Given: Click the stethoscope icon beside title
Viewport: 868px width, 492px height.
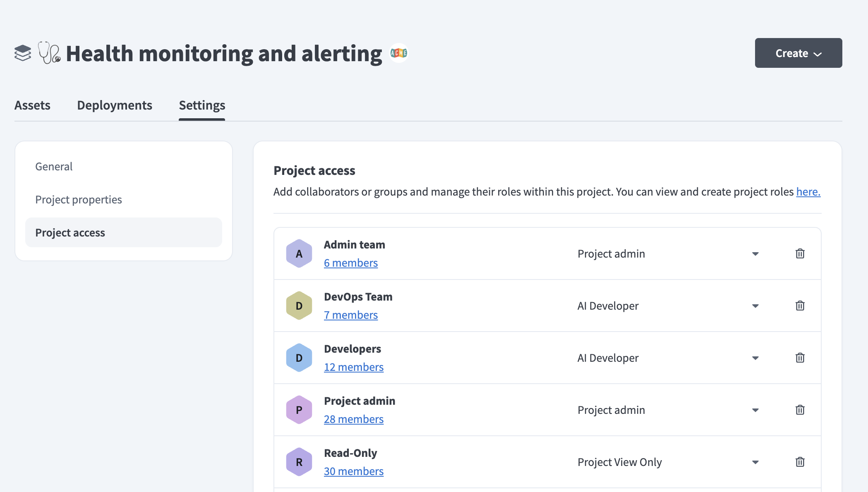Looking at the screenshot, I should tap(49, 53).
